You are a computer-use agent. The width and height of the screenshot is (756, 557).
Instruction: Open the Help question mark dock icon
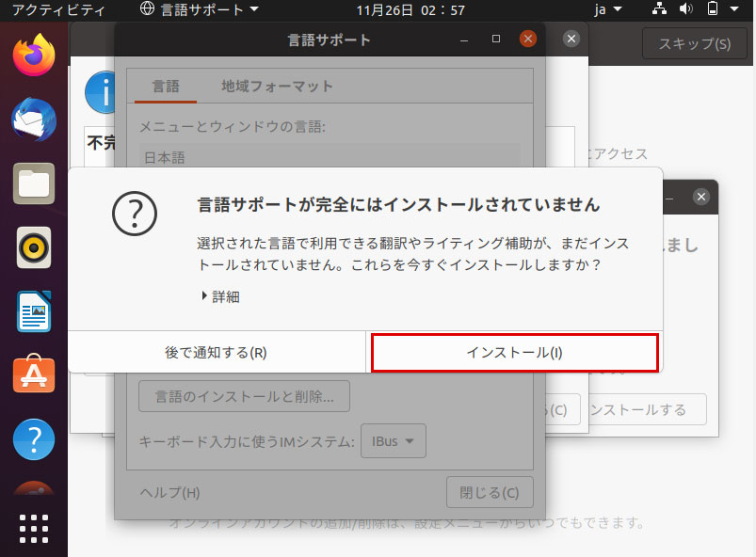click(34, 439)
